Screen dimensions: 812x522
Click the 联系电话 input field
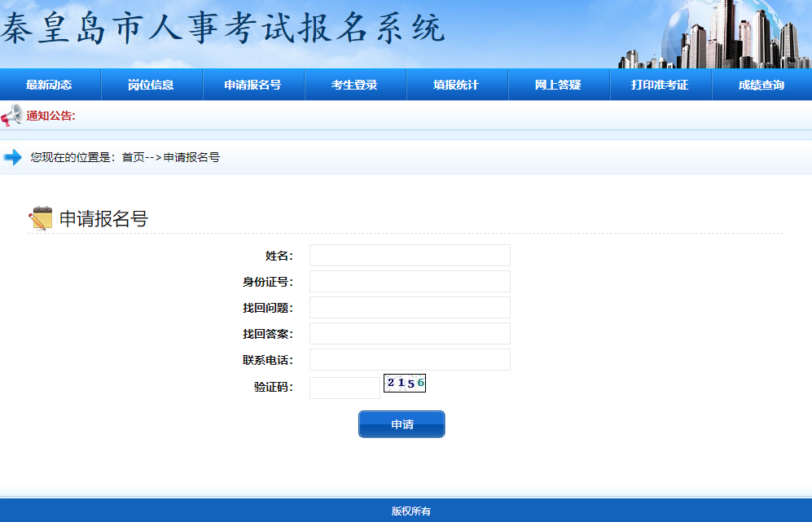[x=410, y=360]
